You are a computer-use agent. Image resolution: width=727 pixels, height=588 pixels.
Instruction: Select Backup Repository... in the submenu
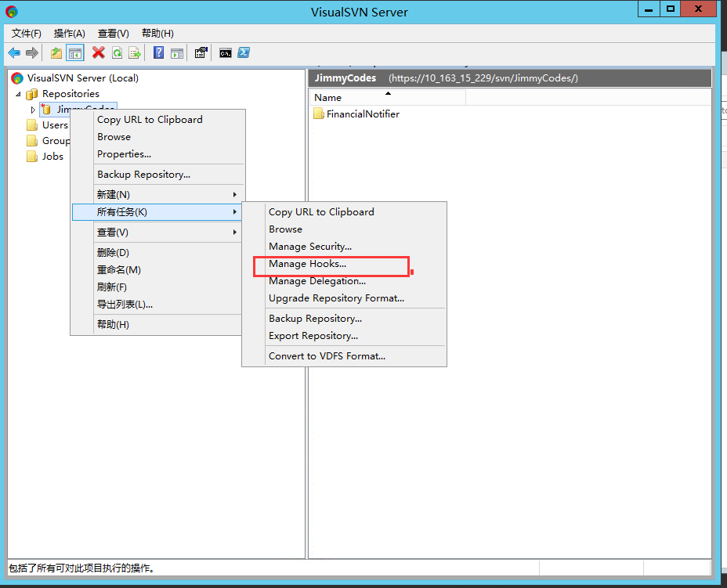tap(344, 319)
